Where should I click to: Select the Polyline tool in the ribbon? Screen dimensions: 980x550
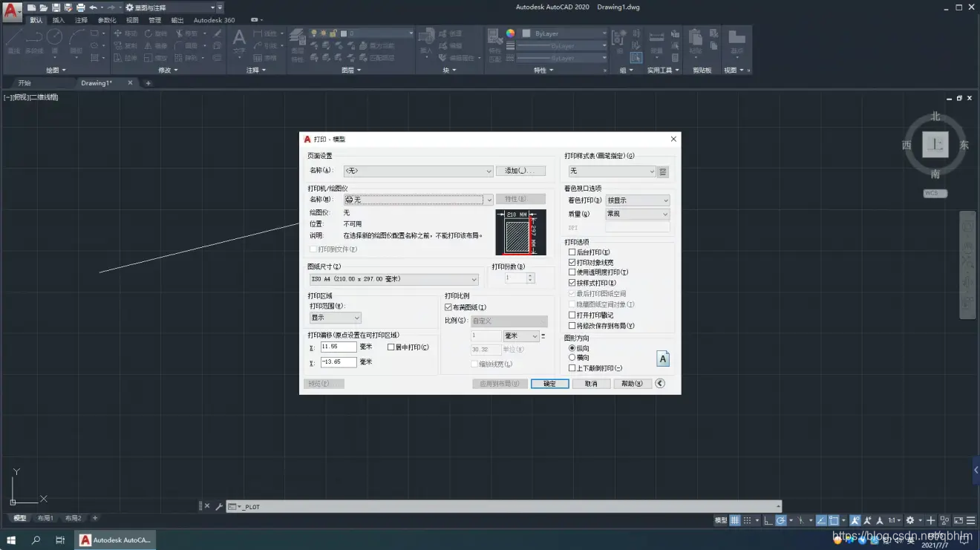34,42
